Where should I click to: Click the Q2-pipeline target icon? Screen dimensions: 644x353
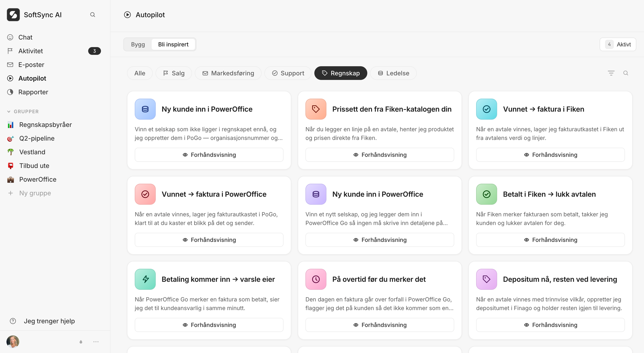point(10,139)
